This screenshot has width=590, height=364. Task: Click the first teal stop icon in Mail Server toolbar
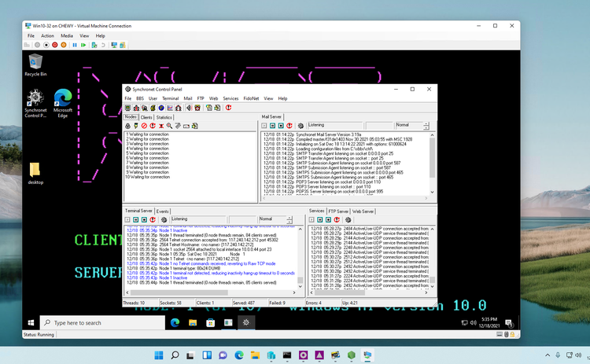(272, 126)
